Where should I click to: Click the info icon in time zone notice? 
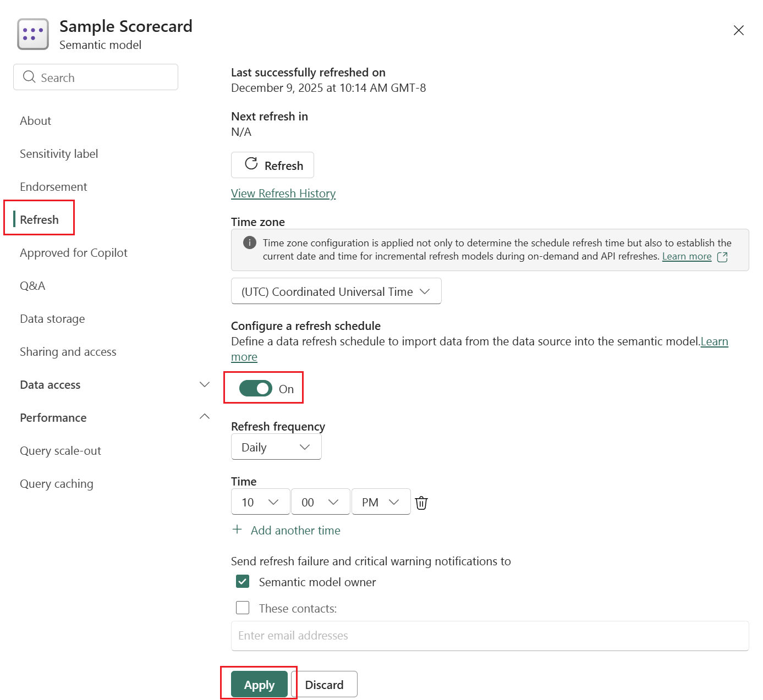[251, 242]
